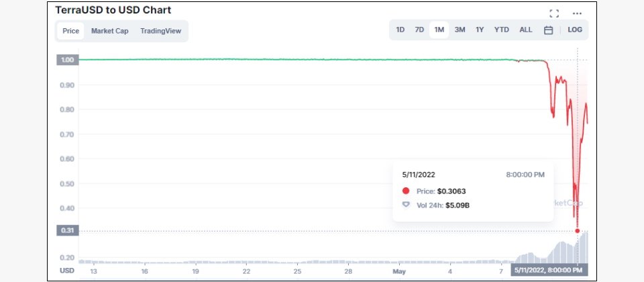The width and height of the screenshot is (644, 282).
Task: Switch to the Market Cap tab
Action: [x=109, y=32]
